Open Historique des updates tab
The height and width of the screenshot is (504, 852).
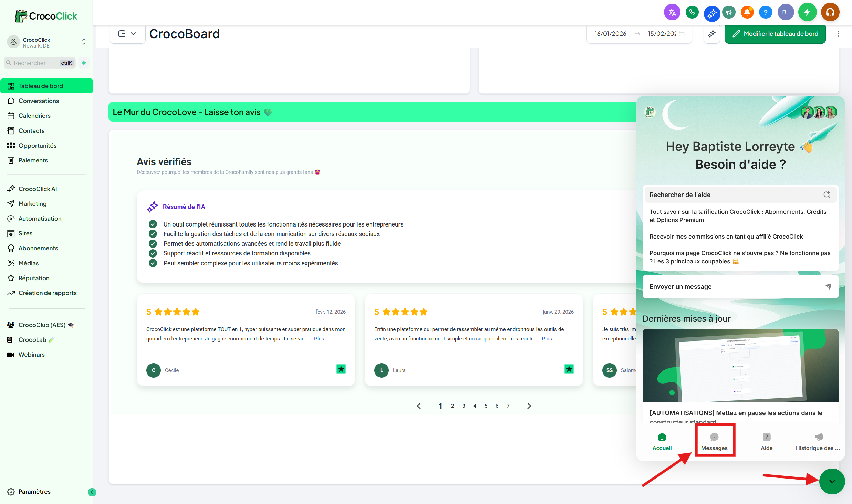tap(818, 442)
